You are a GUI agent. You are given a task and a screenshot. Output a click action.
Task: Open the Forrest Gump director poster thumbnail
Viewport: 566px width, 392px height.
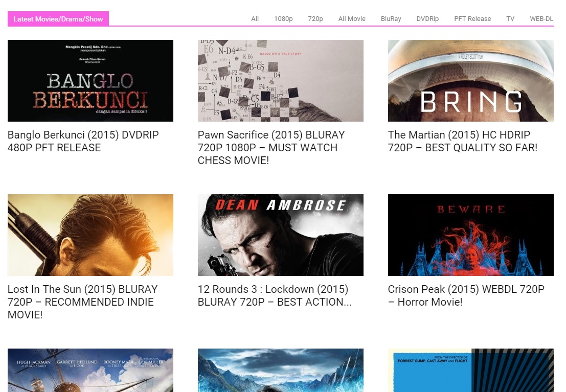(471, 371)
